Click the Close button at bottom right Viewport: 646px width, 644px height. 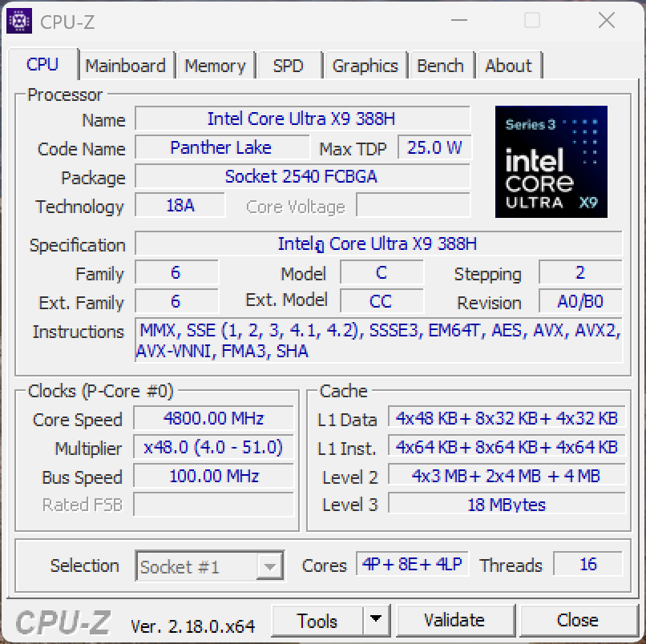[x=577, y=621]
